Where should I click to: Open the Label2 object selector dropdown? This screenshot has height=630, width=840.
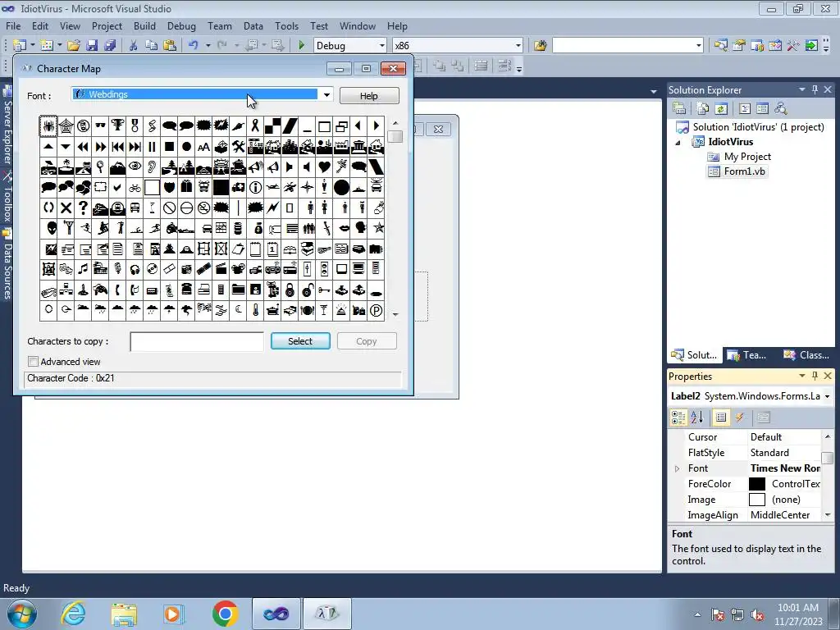pyautogui.click(x=827, y=396)
